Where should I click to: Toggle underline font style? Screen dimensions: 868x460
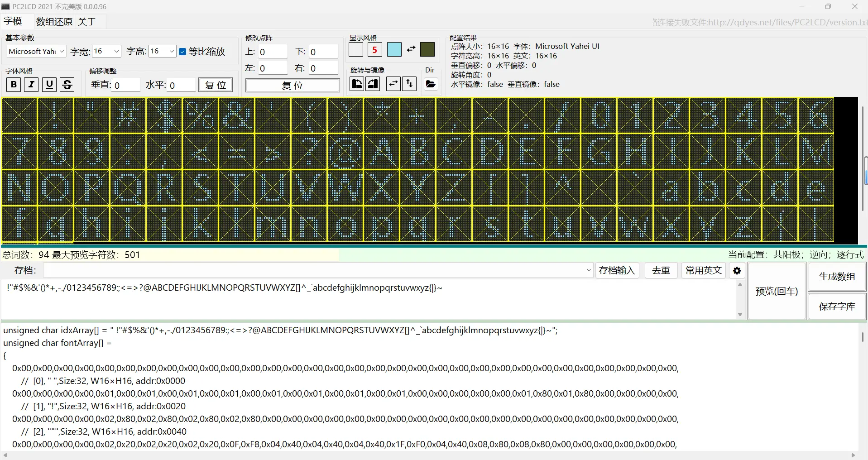(49, 85)
